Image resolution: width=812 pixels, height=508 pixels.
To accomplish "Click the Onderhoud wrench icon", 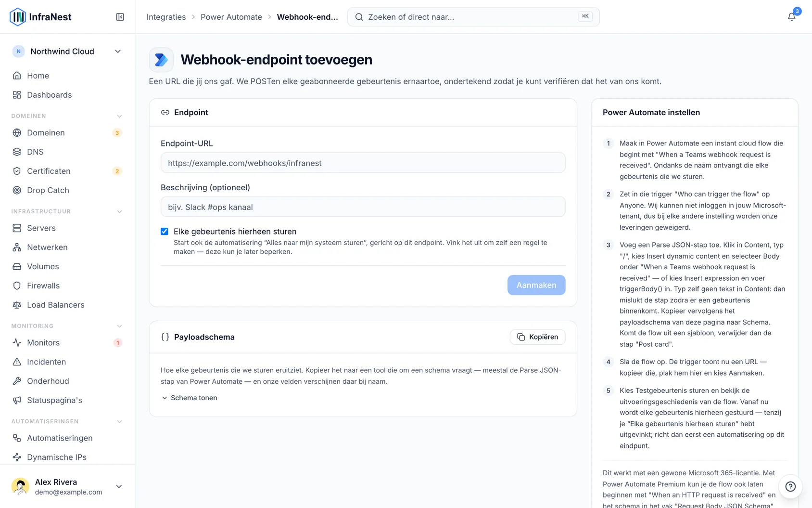I will pyautogui.click(x=17, y=381).
